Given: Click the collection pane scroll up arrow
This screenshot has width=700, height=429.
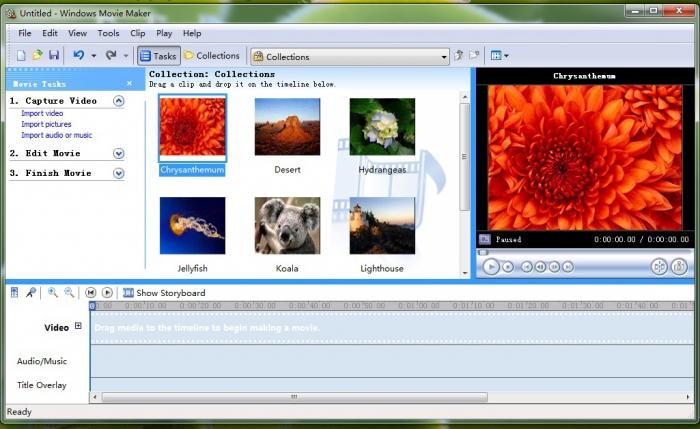Looking at the screenshot, I should click(465, 97).
